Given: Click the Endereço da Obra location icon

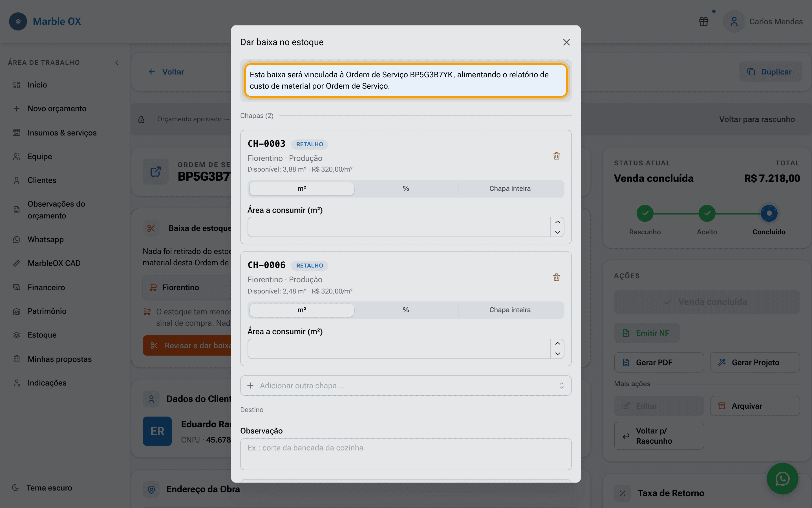Looking at the screenshot, I should [x=151, y=490].
